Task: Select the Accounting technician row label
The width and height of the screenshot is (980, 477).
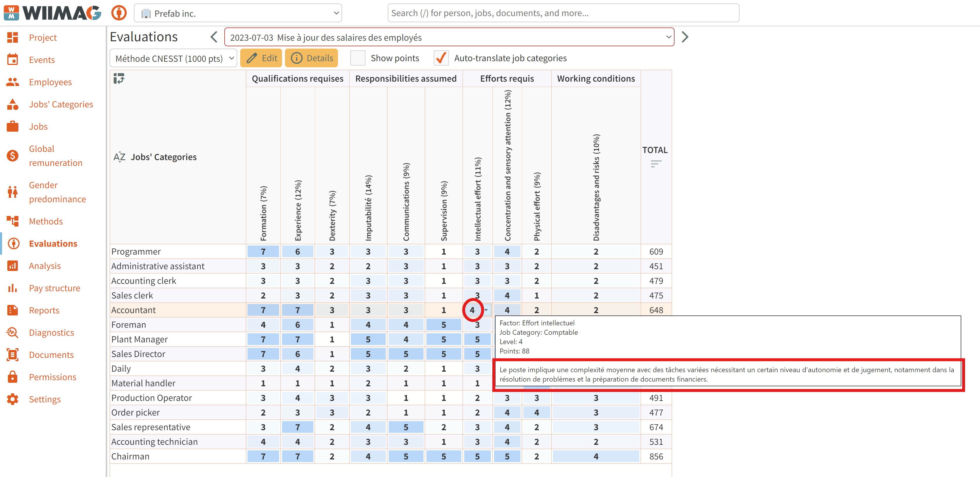Action: coord(154,442)
